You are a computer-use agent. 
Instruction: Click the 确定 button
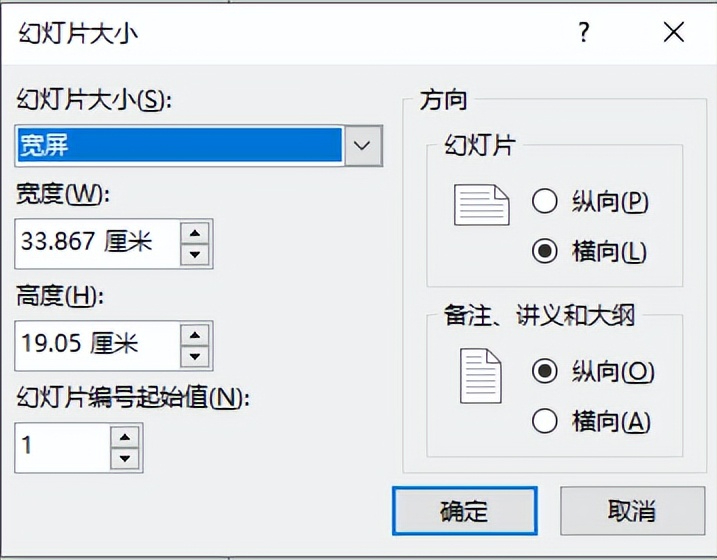pos(465,511)
